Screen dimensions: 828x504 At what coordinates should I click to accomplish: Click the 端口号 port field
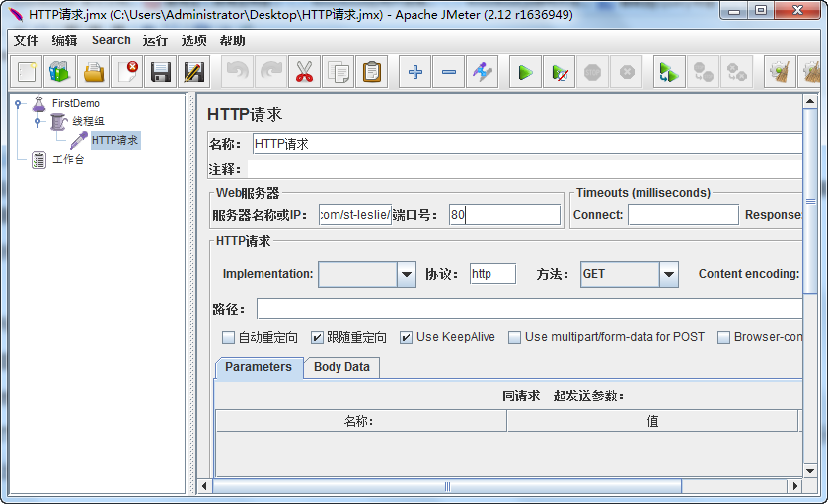(504, 215)
